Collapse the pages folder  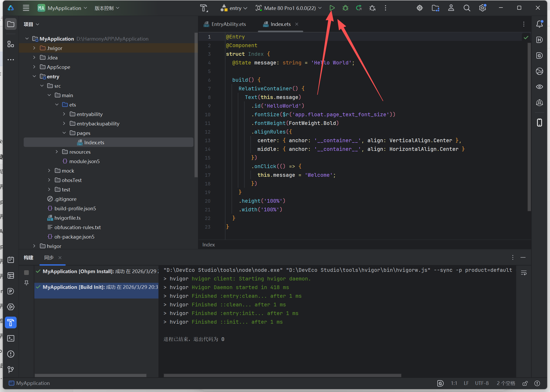coord(64,133)
